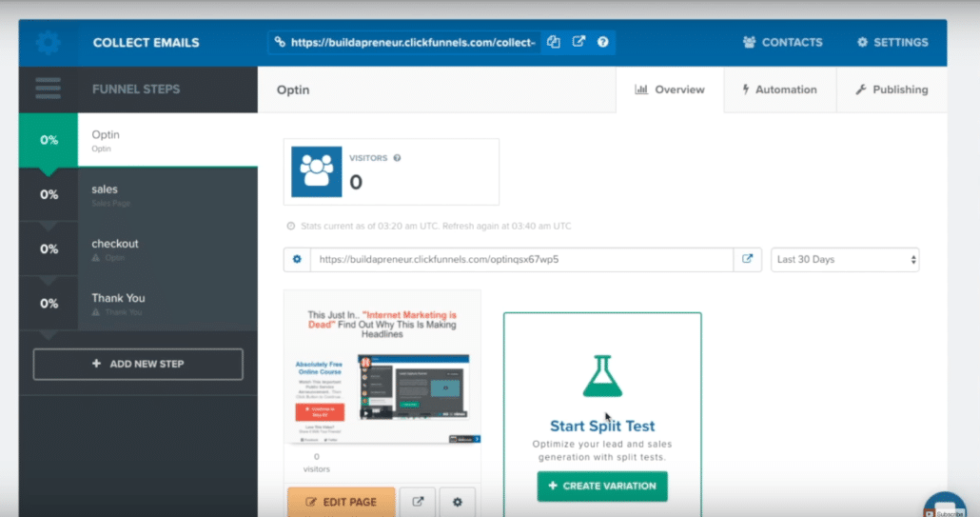Viewport: 980px width, 517px height.
Task: Open the funnel Settings
Action: (892, 43)
